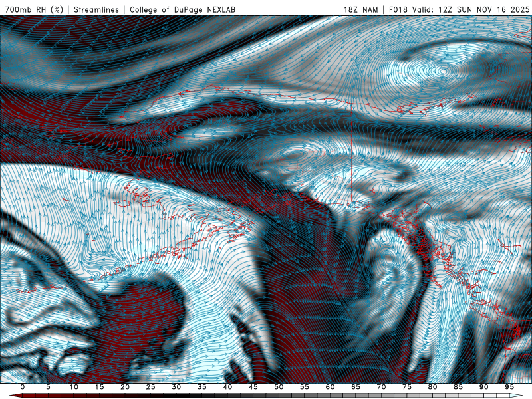
Task: Click the colorbar tick label '65'
Action: (356, 387)
